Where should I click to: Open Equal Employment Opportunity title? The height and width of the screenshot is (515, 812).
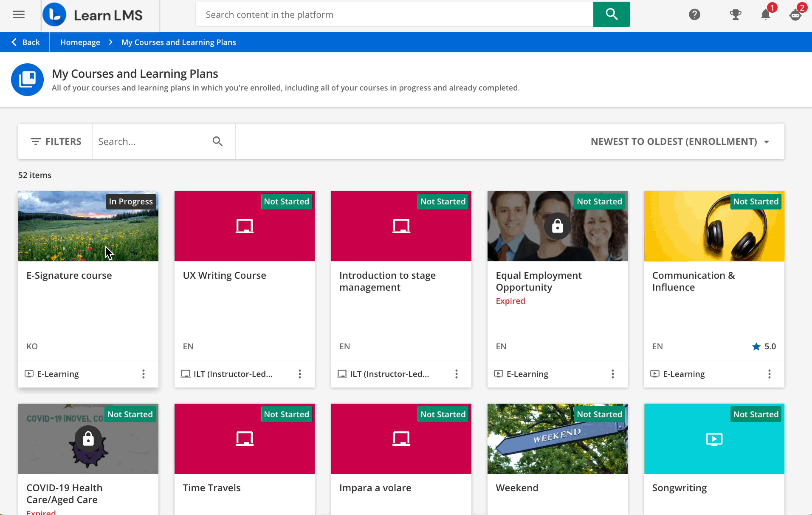point(539,281)
